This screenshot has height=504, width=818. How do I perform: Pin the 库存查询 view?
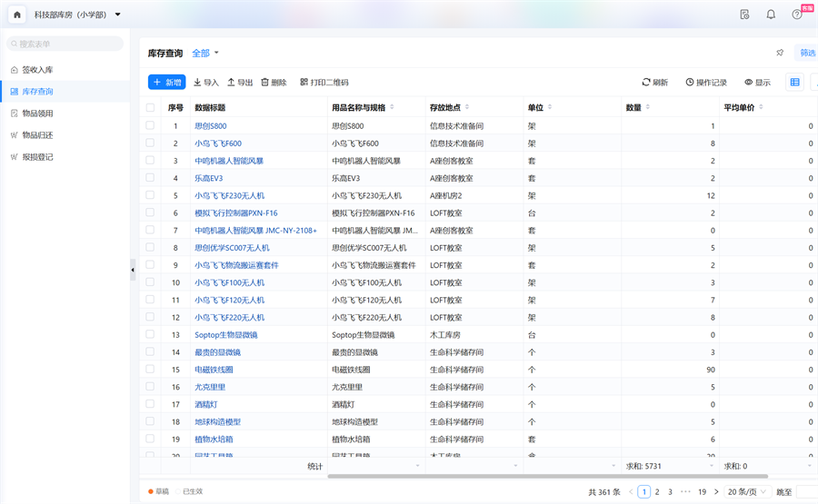780,53
